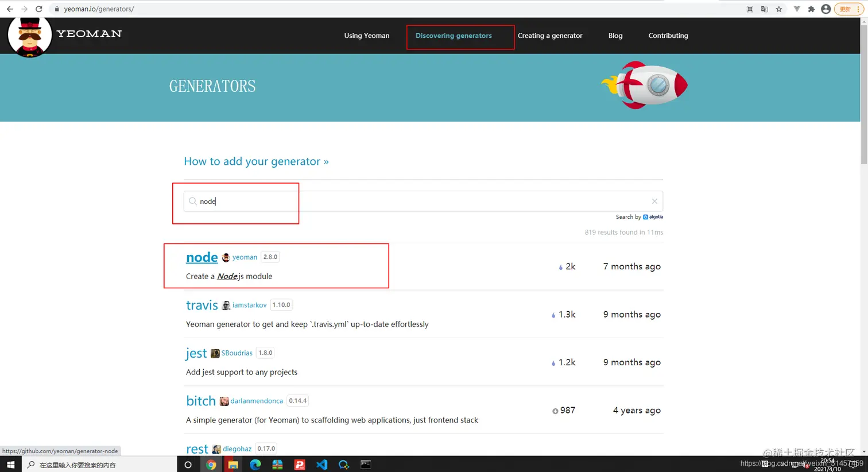
Task: Open the diegohaz author link
Action: (x=237, y=448)
